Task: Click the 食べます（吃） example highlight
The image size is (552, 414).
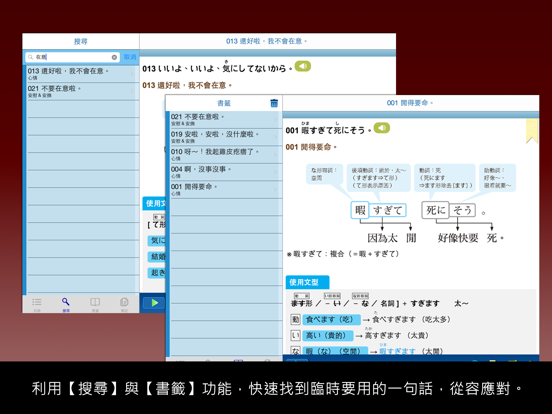Action: coord(331,320)
